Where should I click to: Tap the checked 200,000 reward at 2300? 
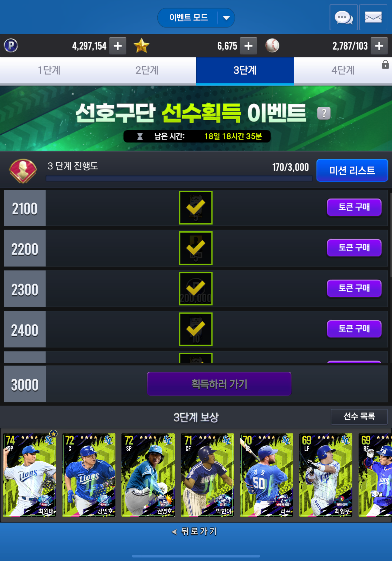tap(196, 289)
